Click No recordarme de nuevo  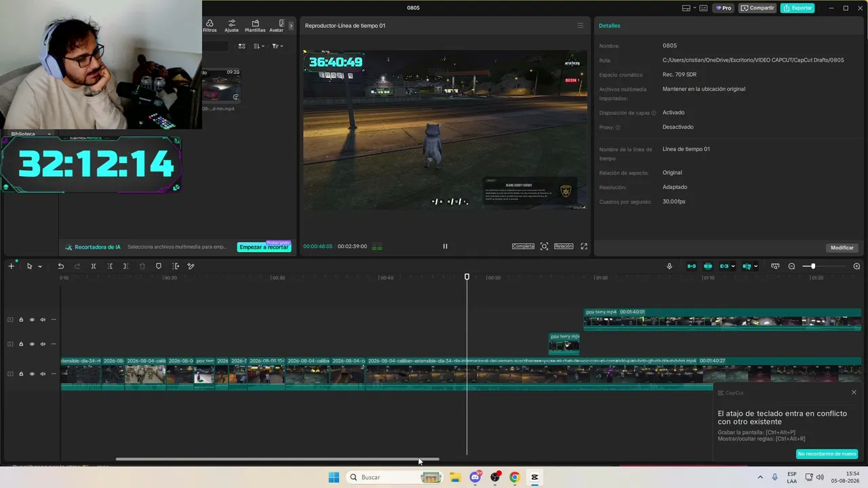pos(827,454)
